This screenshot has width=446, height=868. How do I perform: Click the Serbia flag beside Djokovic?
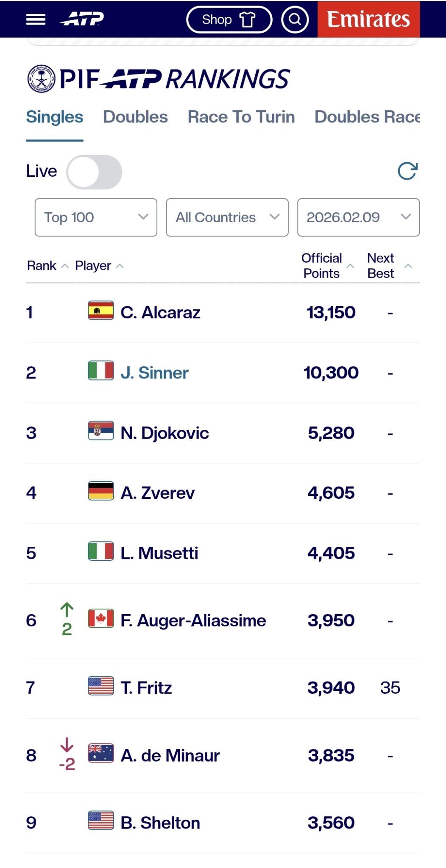(100, 431)
